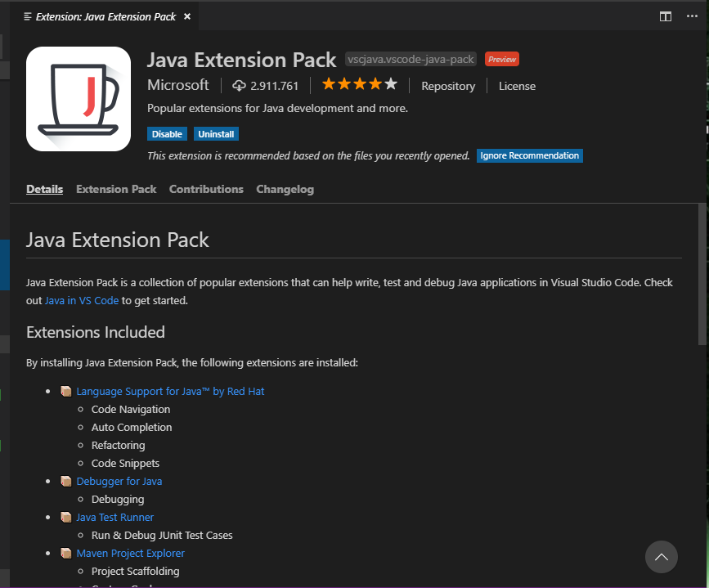Click the Project Scaffolding list item
This screenshot has height=588, width=709.
pyautogui.click(x=135, y=572)
